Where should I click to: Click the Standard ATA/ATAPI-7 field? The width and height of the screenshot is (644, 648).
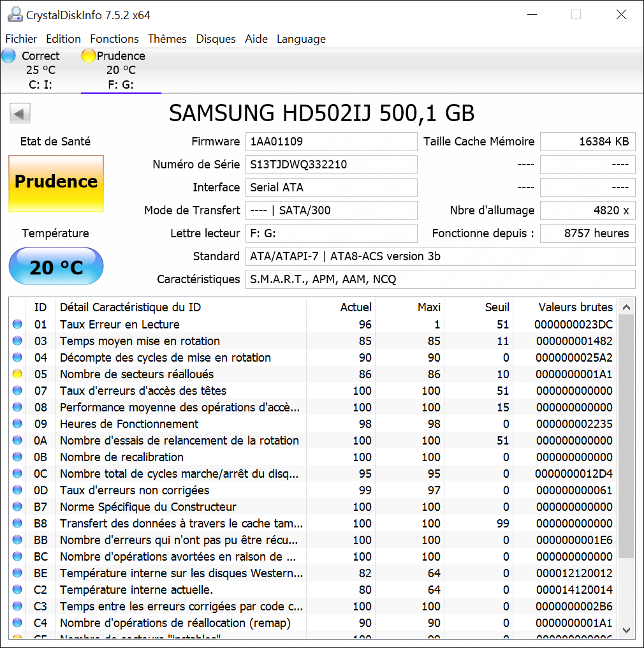click(x=440, y=256)
